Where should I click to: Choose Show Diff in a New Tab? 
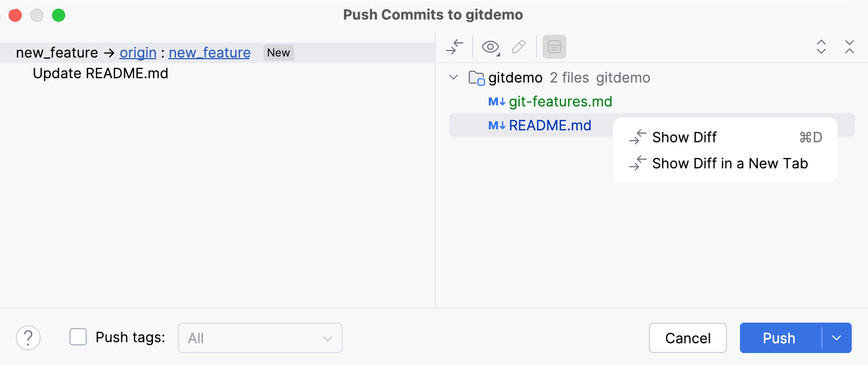click(x=730, y=163)
